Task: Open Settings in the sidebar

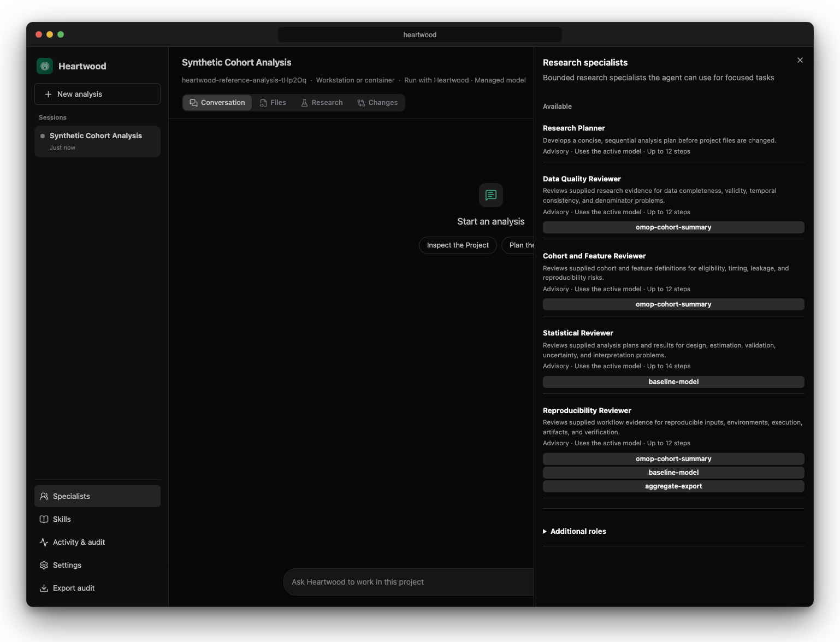Action: point(97,565)
